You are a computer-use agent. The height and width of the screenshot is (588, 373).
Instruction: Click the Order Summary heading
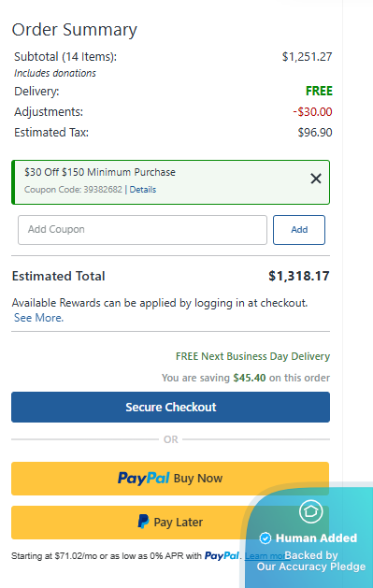75,30
